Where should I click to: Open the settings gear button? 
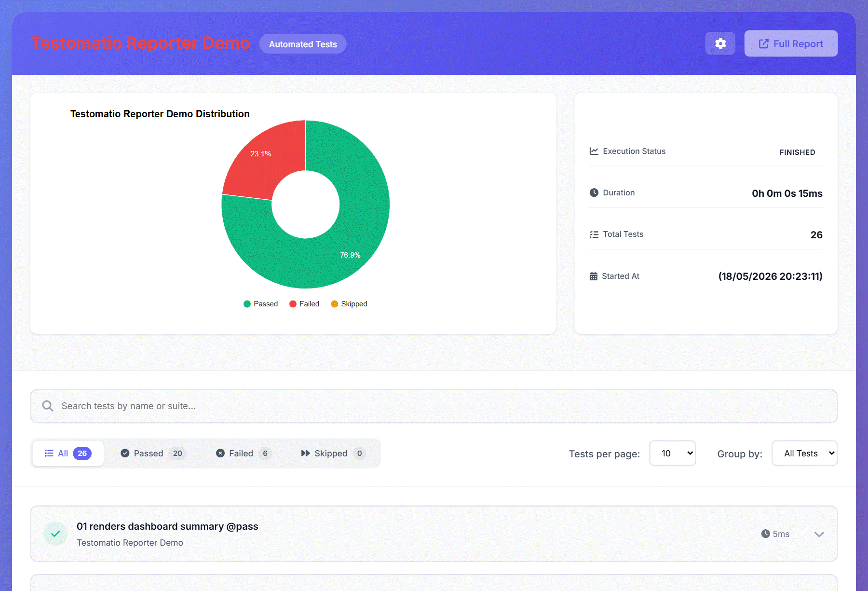720,43
